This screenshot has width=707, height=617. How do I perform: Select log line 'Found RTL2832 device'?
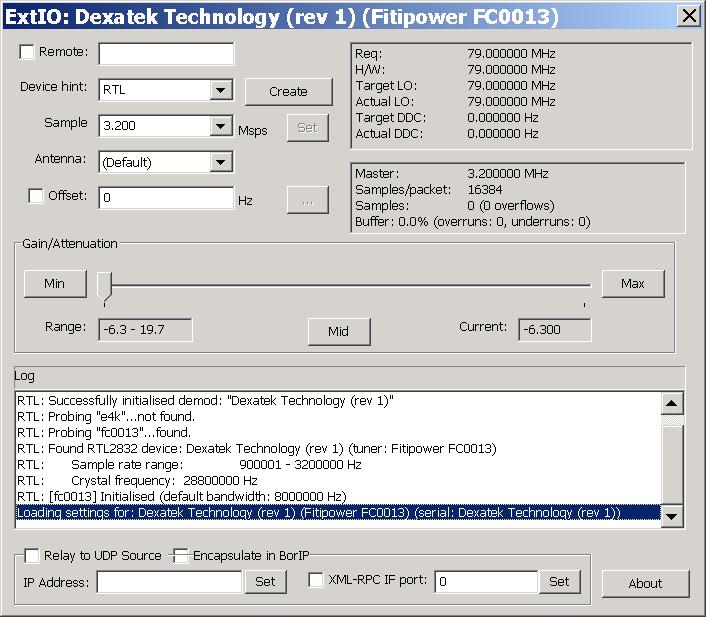click(338, 449)
